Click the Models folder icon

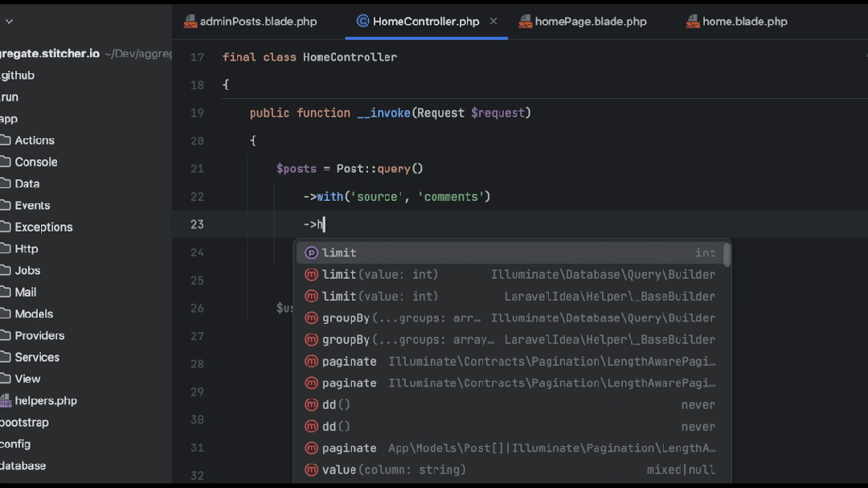pyautogui.click(x=6, y=314)
